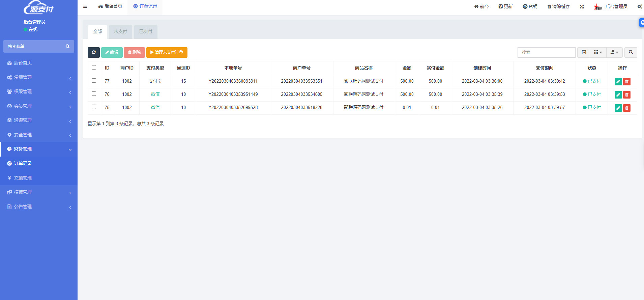644x300 pixels.
Task: Delete order 76 using red trash icon
Action: (x=627, y=95)
